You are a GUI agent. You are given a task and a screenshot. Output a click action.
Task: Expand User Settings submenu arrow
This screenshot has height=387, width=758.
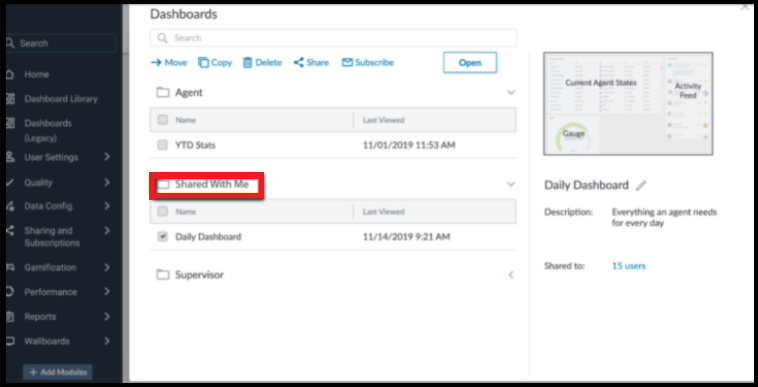click(107, 157)
